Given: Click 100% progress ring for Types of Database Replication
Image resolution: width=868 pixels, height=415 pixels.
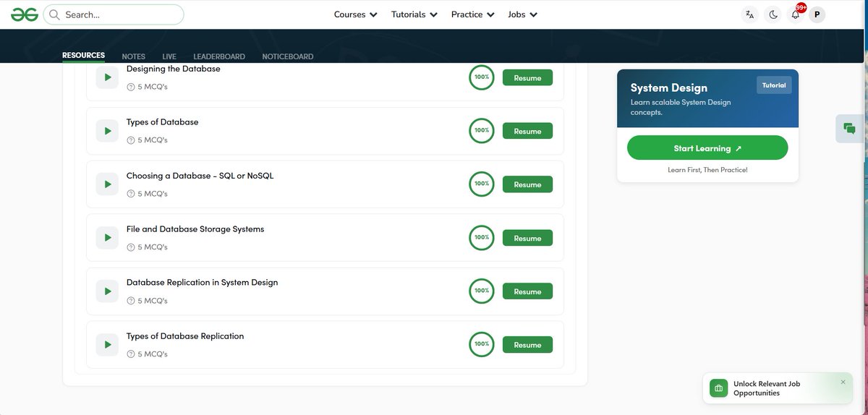Looking at the screenshot, I should [482, 345].
